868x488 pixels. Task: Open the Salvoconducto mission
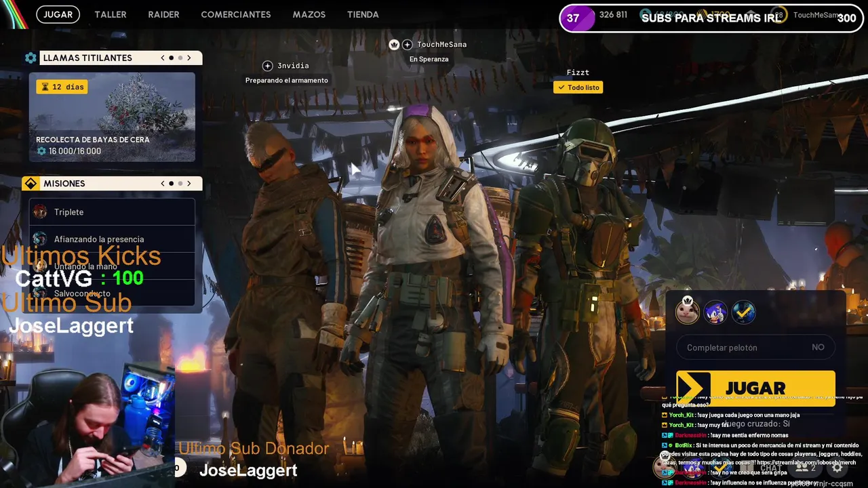coord(112,293)
